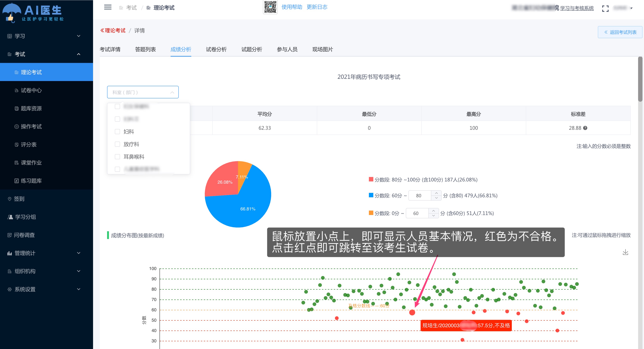The height and width of the screenshot is (349, 644).
Task: Increase the 60 score threshold stepper
Action: 434,211
